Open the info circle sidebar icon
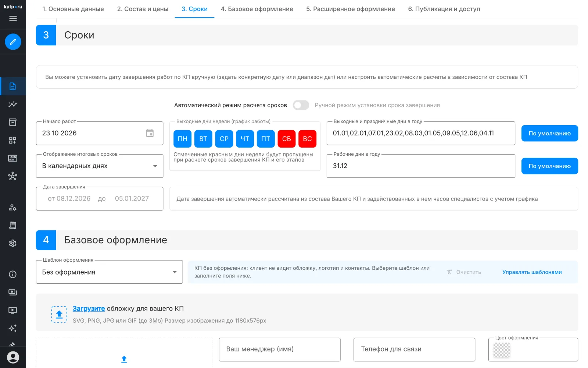 tap(13, 275)
